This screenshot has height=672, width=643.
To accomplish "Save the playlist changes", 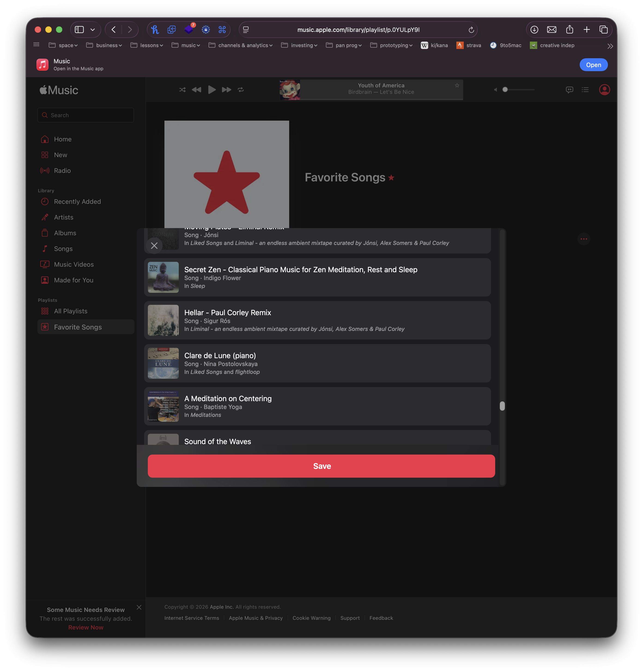I will (x=321, y=466).
